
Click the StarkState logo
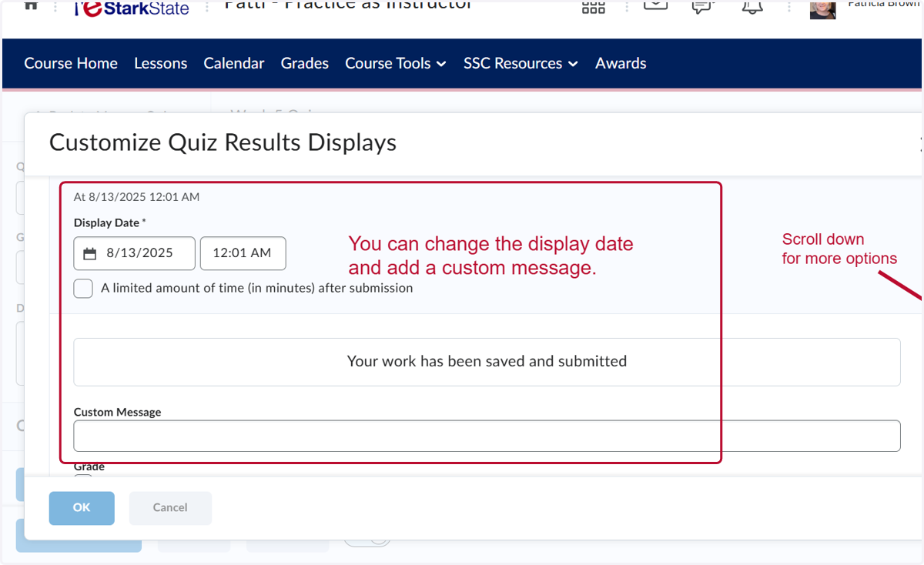coord(132,8)
